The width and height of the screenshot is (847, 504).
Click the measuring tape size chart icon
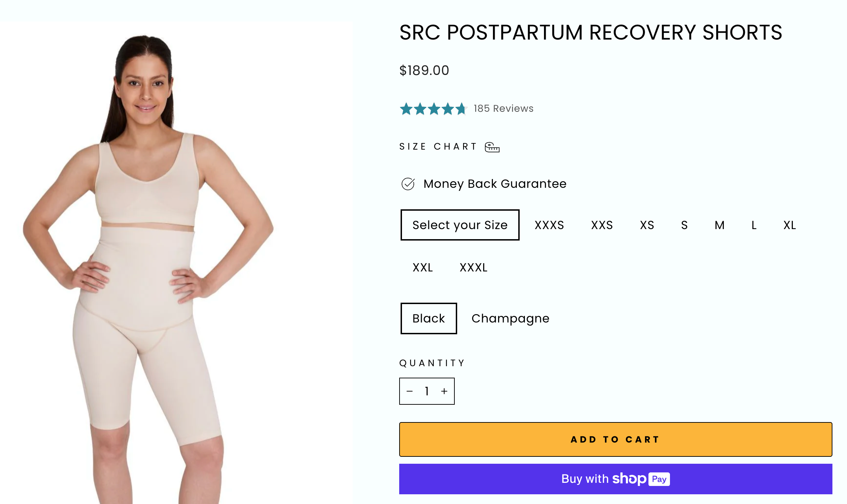(x=492, y=147)
